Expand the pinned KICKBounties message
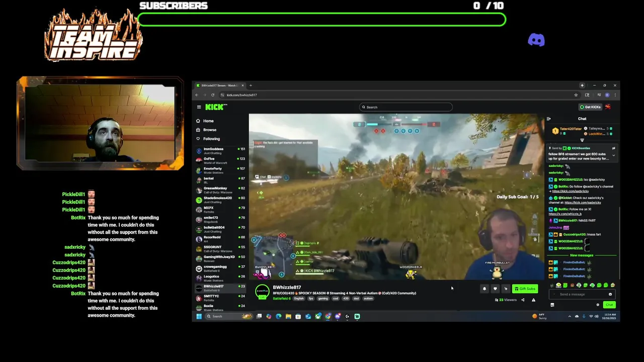 613,155
